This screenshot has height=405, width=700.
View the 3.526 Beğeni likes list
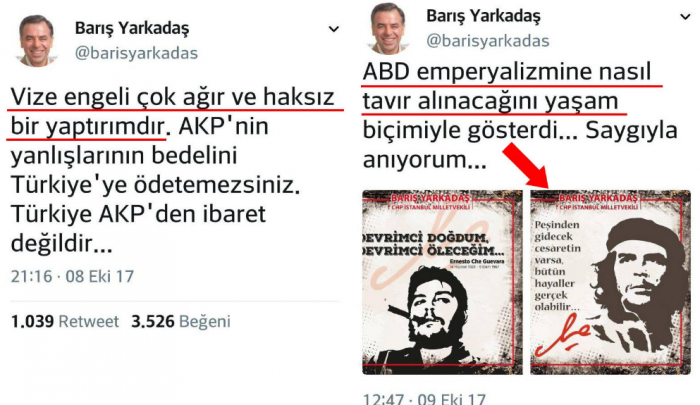pos(181,321)
